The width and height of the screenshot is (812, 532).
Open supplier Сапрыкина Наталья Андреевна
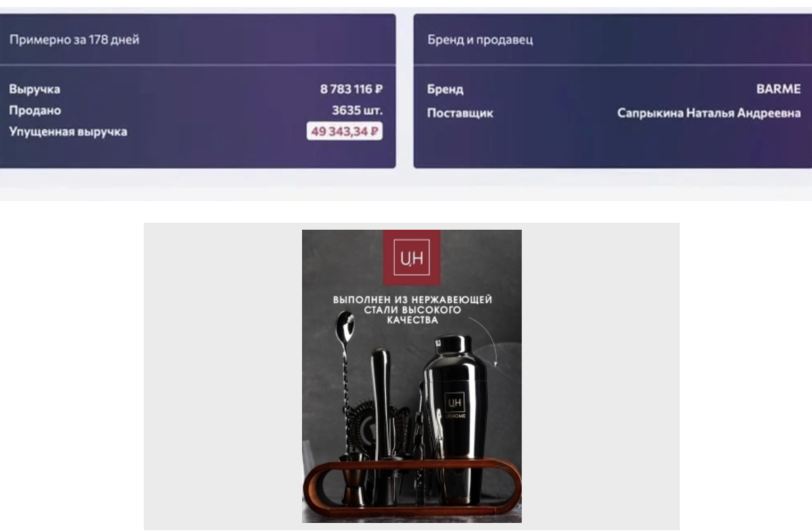click(708, 113)
